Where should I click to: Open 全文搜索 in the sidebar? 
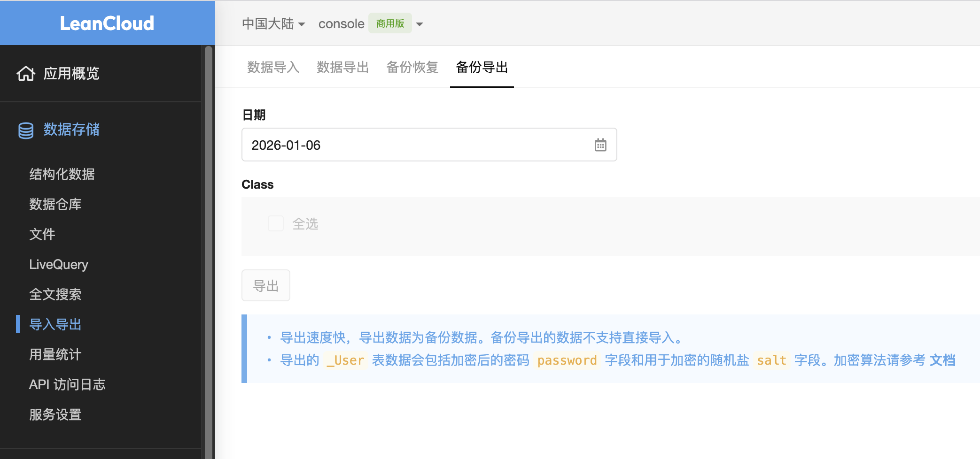55,294
